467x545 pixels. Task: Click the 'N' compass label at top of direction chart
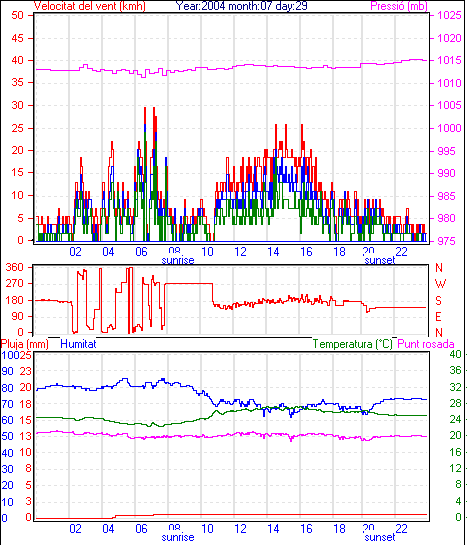[x=439, y=268]
